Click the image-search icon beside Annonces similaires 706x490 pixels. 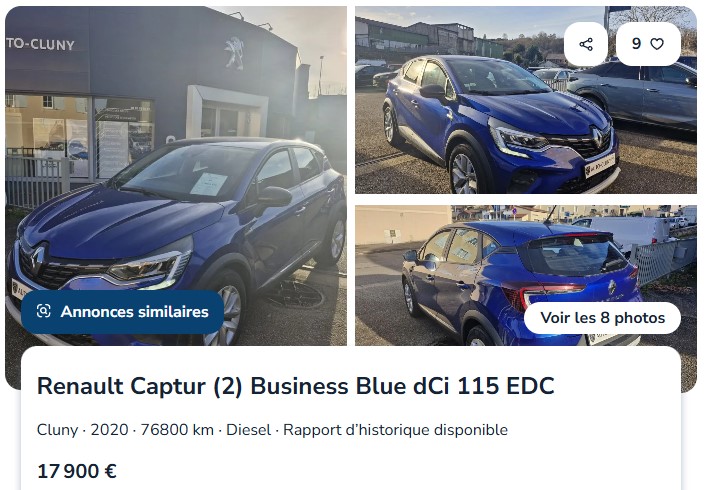click(x=44, y=311)
